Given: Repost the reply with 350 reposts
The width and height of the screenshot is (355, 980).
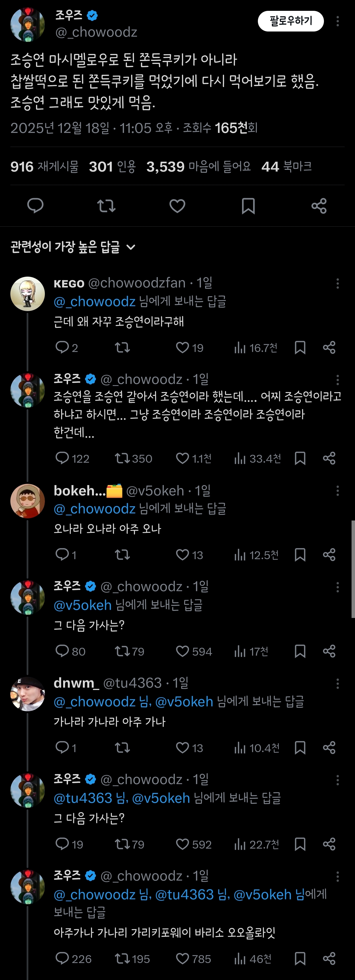Looking at the screenshot, I should coord(123,458).
